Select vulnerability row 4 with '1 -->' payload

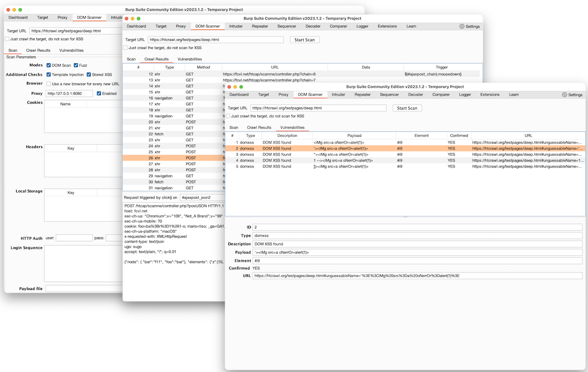tap(406, 160)
